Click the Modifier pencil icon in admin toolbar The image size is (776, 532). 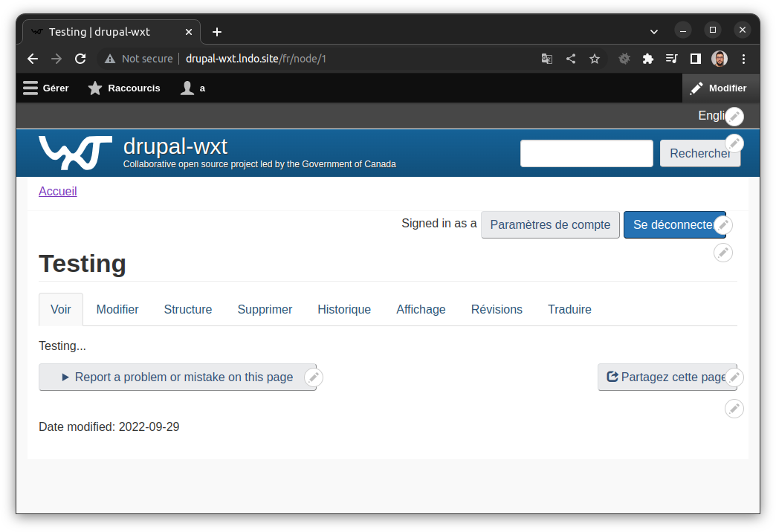coord(697,88)
